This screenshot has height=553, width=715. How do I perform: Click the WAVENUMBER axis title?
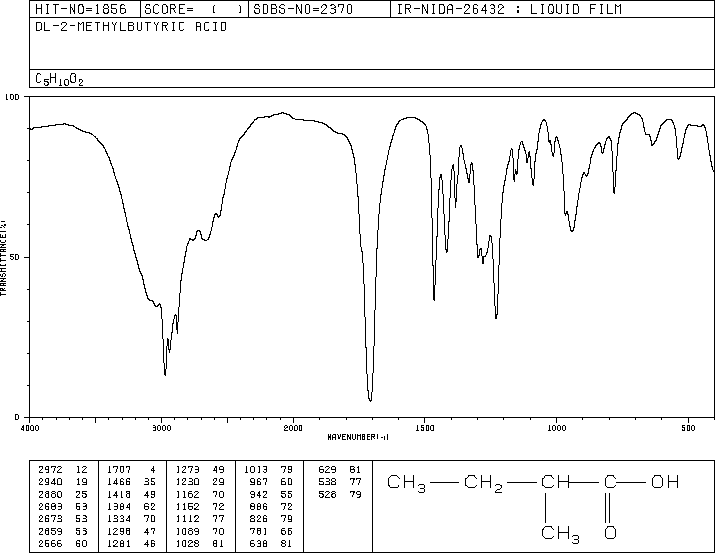coord(358,437)
